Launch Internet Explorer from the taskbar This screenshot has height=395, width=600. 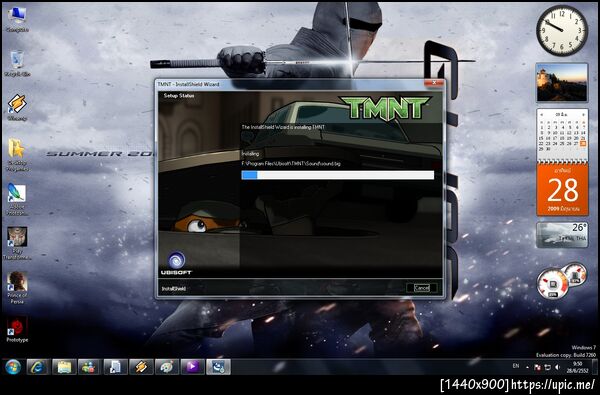(38, 367)
